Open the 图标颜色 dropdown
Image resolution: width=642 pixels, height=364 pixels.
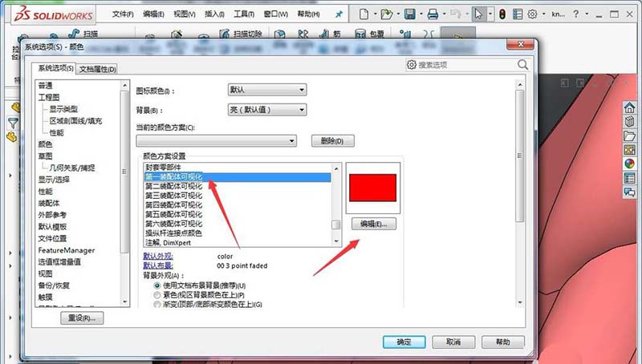click(267, 90)
